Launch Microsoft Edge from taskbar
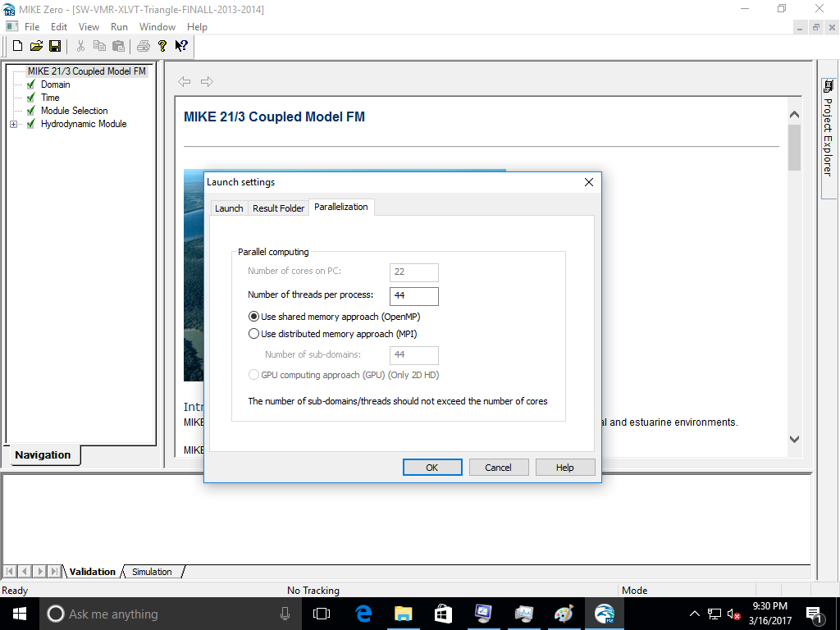 pyautogui.click(x=363, y=614)
